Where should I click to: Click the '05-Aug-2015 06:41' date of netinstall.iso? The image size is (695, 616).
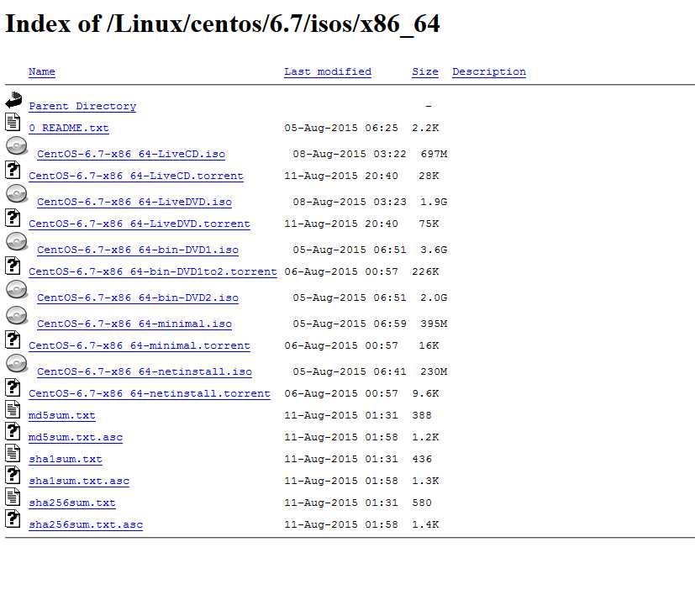[350, 371]
